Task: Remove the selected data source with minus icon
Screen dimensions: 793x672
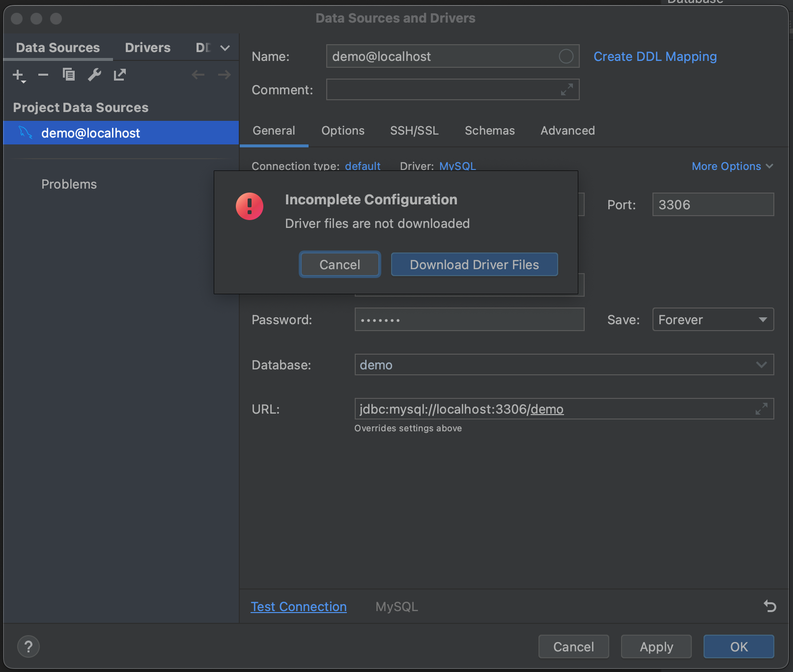Action: pyautogui.click(x=43, y=75)
